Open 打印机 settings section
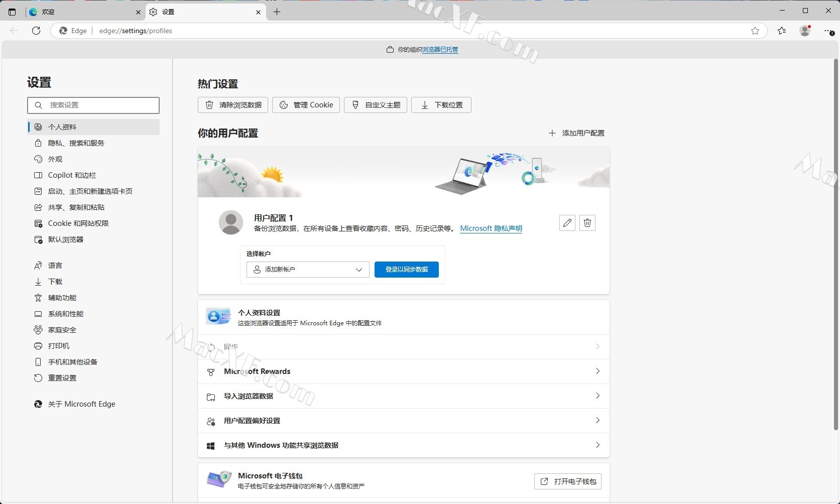The image size is (840, 504). [x=94, y=346]
